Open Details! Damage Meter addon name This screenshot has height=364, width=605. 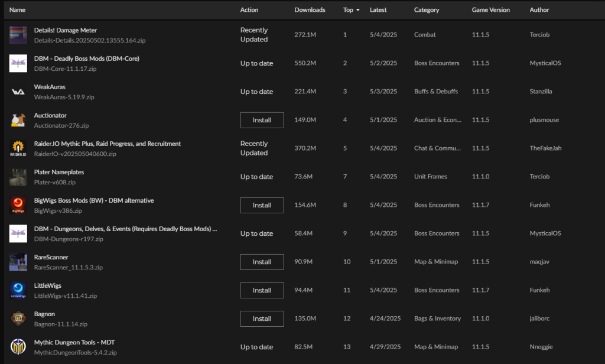[66, 30]
